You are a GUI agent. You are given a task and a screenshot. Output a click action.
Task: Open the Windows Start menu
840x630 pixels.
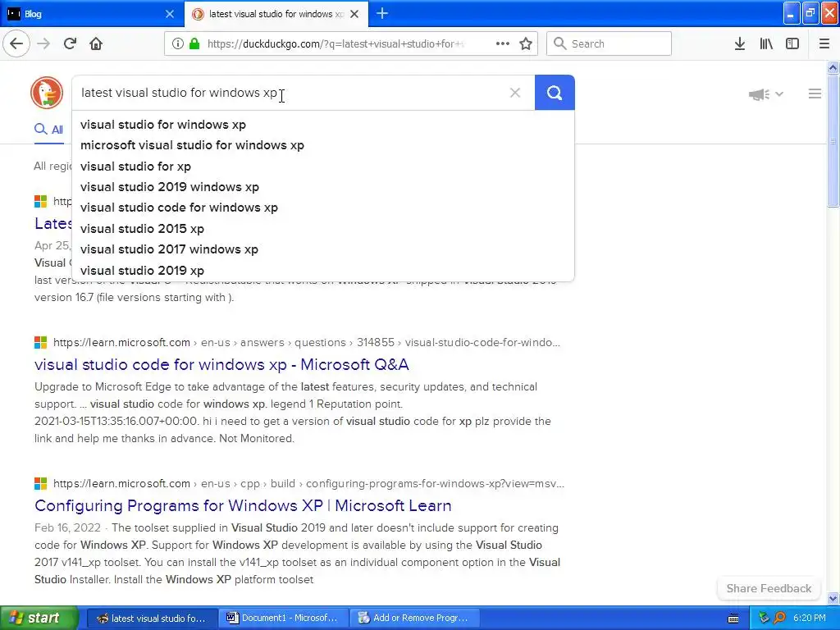pos(39,618)
